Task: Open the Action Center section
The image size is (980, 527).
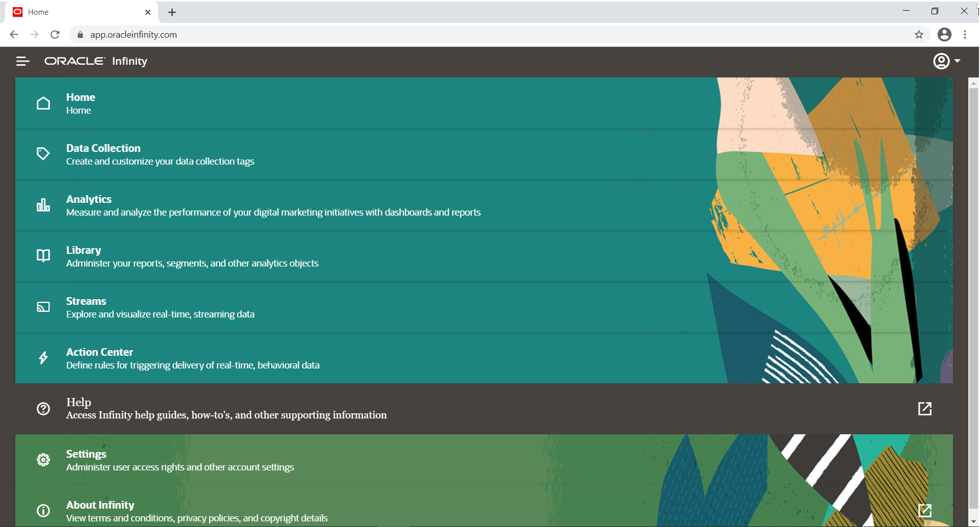Action: (484, 358)
